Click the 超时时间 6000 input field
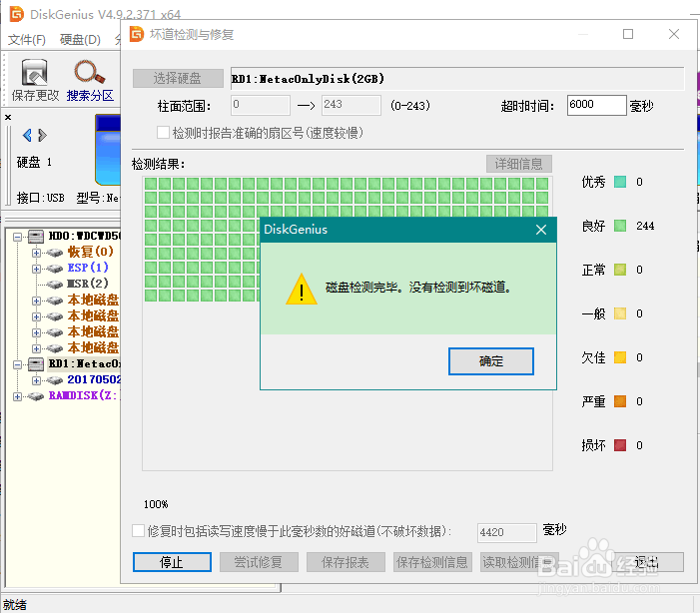The image size is (700, 613). coord(597,105)
